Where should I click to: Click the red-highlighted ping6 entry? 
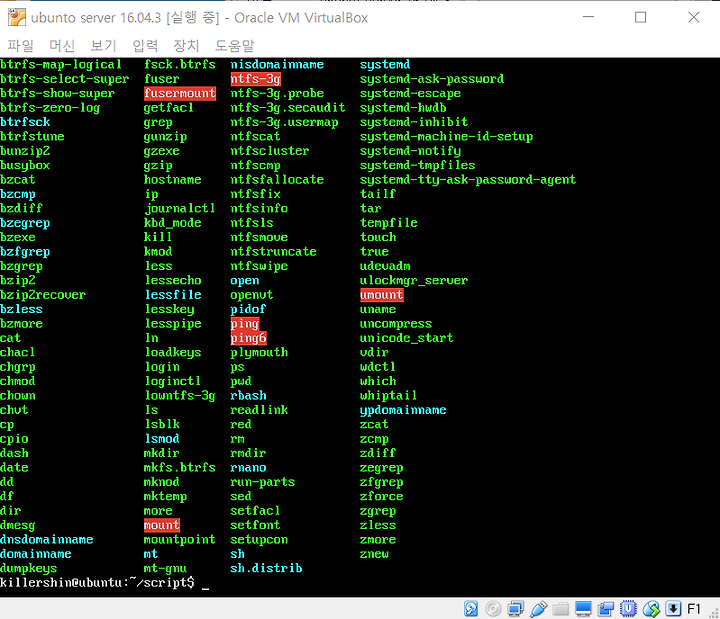click(x=248, y=338)
